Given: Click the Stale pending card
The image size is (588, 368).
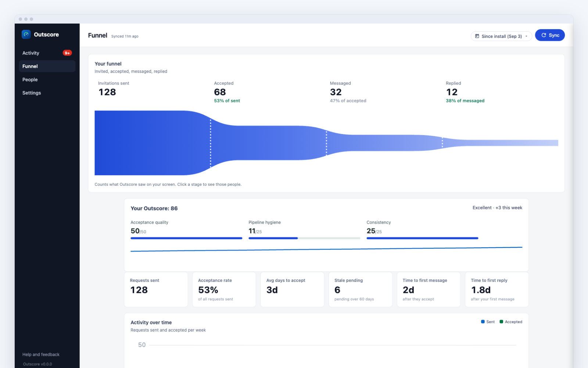Looking at the screenshot, I should (361, 289).
